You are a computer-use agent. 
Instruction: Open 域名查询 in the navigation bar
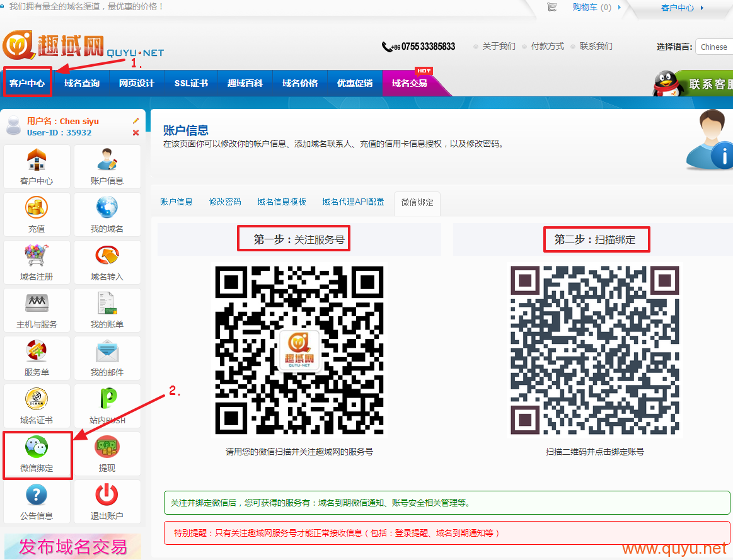[82, 83]
